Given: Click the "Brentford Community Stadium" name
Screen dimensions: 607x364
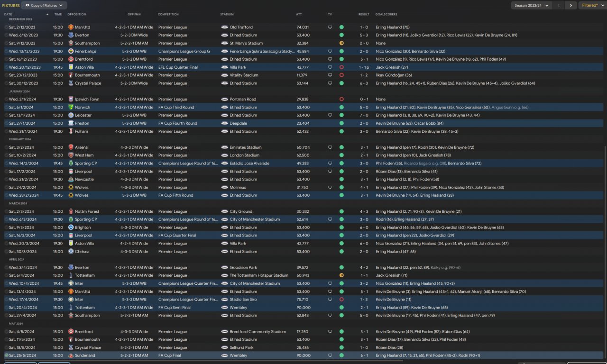Looking at the screenshot, I should [x=258, y=331].
